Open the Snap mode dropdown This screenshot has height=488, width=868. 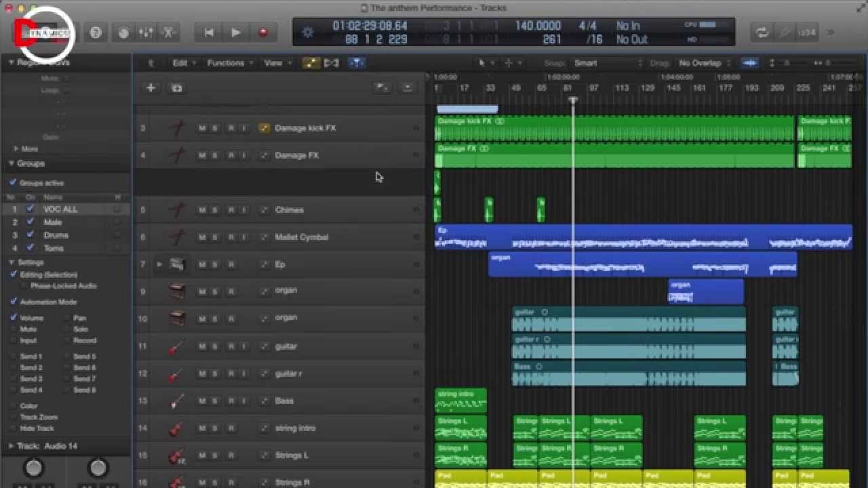[608, 63]
